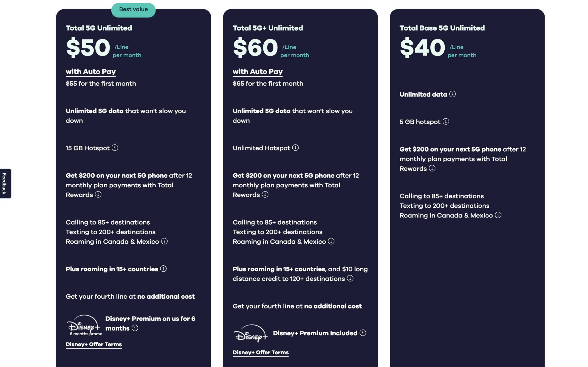Click Roaming in Canada & Mexico info, $40 plan
This screenshot has width=588, height=367.
tap(498, 215)
